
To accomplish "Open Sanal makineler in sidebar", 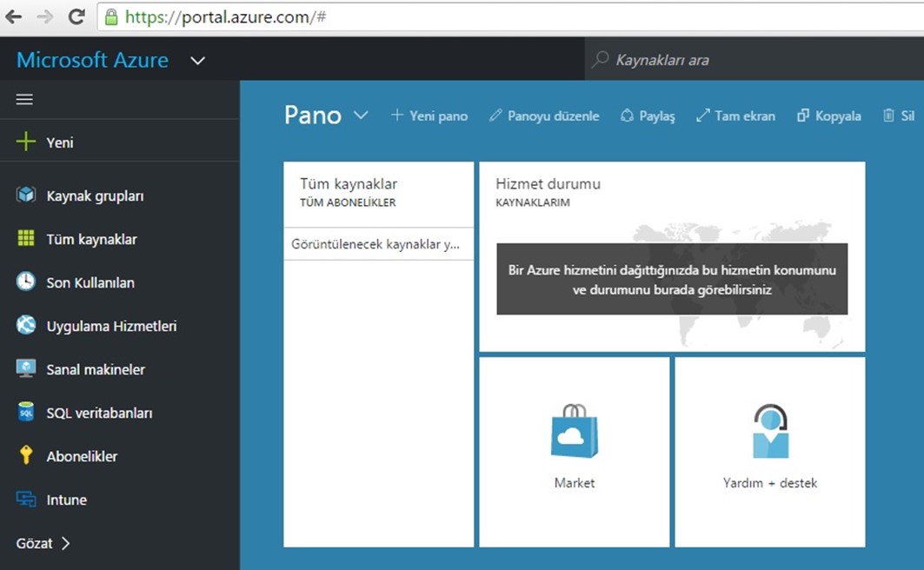I will click(x=96, y=369).
